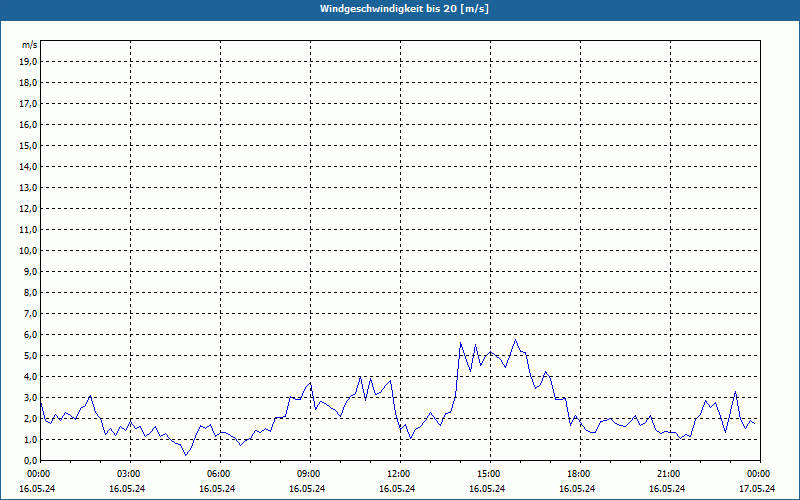
Task: Click the 18:00 time axis label
Action: (580, 474)
